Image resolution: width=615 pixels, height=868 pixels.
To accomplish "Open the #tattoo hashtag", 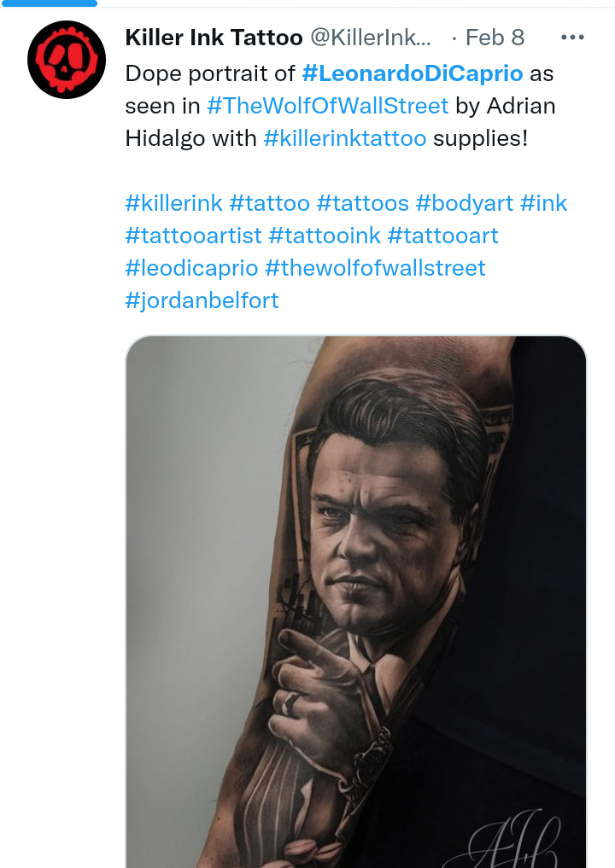I will pos(269,203).
